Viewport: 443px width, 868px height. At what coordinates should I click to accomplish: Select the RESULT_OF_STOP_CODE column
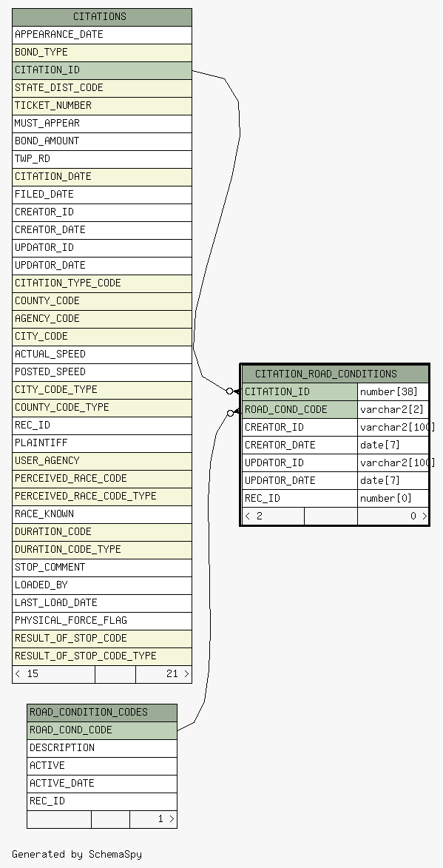point(102,639)
